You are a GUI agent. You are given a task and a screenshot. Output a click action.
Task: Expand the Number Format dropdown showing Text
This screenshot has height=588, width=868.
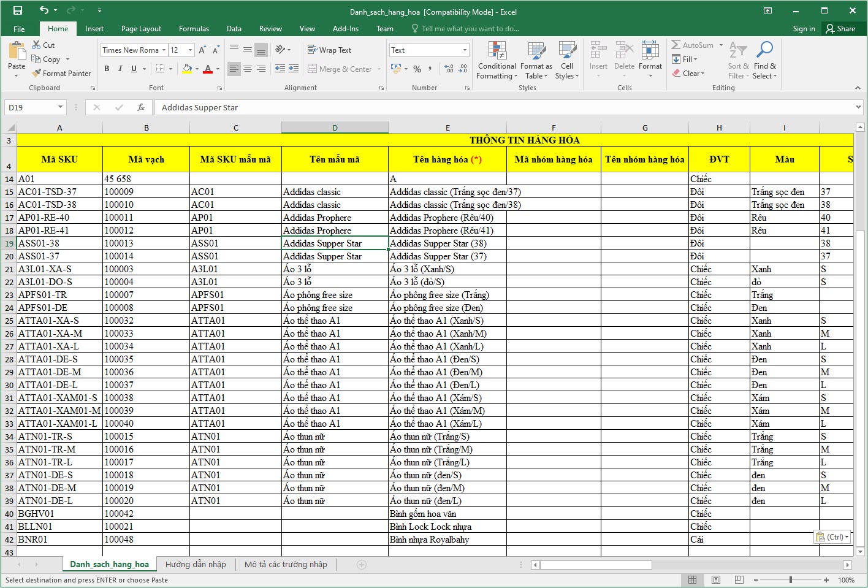tap(465, 50)
